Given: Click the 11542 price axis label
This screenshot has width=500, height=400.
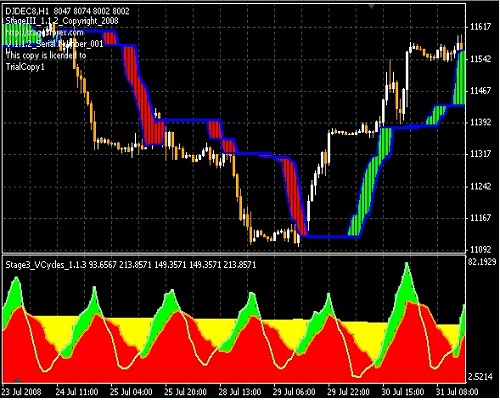Looking at the screenshot, I should 480,59.
